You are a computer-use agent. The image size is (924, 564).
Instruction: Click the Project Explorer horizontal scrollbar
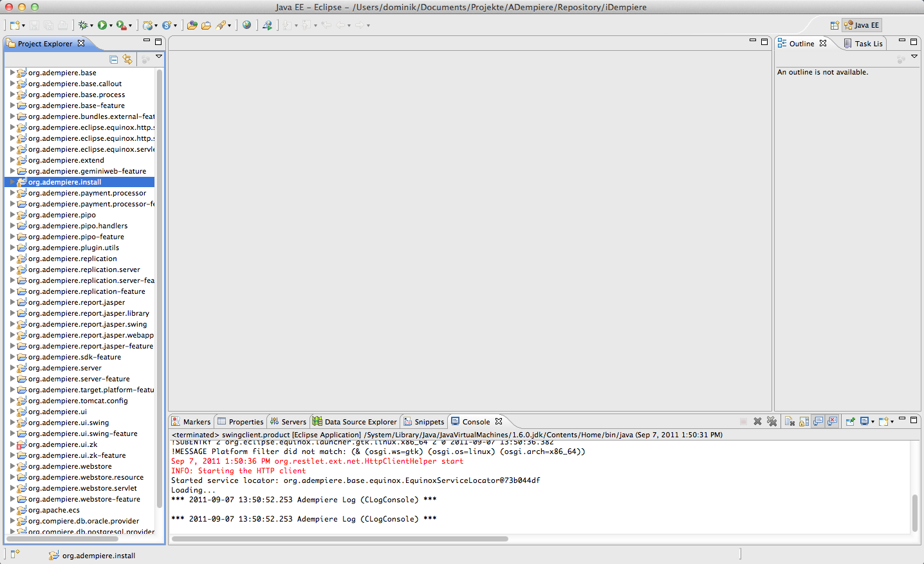pyautogui.click(x=62, y=539)
